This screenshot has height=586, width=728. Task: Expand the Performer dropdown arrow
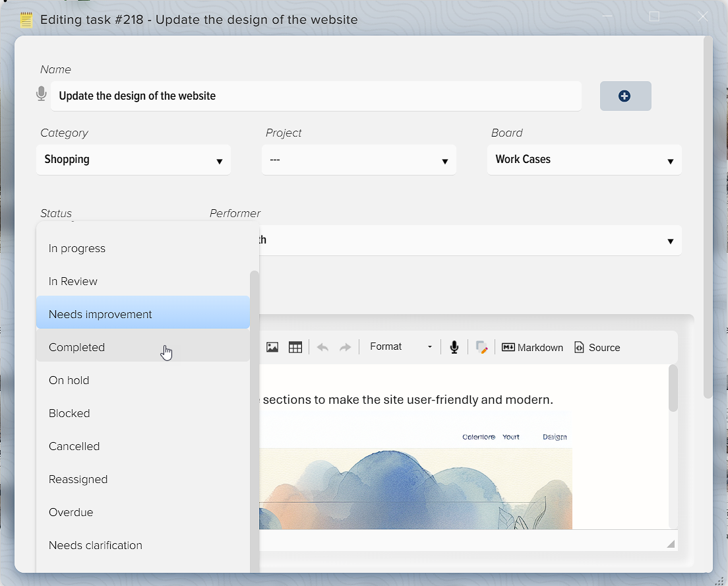coord(670,241)
